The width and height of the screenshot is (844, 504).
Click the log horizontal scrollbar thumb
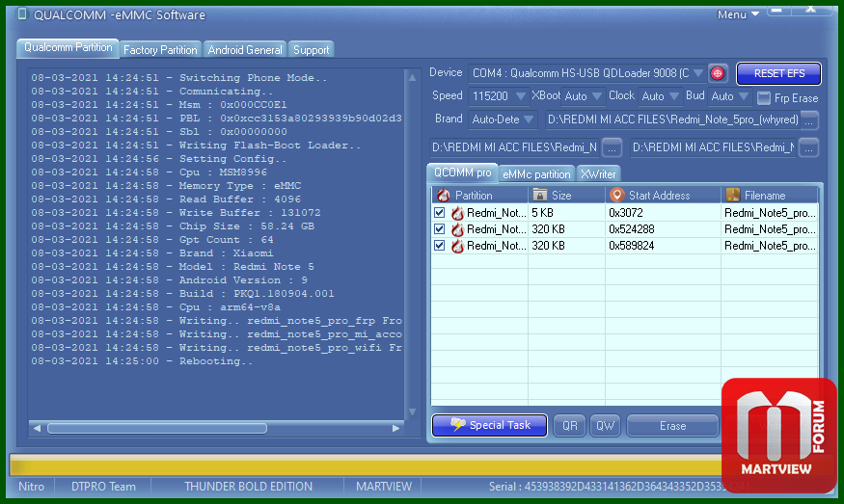coord(156,428)
